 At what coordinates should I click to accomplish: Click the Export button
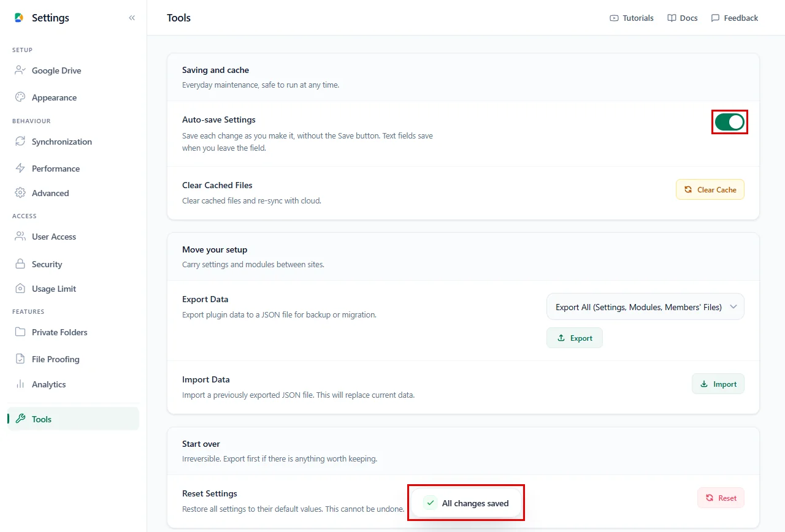tap(575, 338)
